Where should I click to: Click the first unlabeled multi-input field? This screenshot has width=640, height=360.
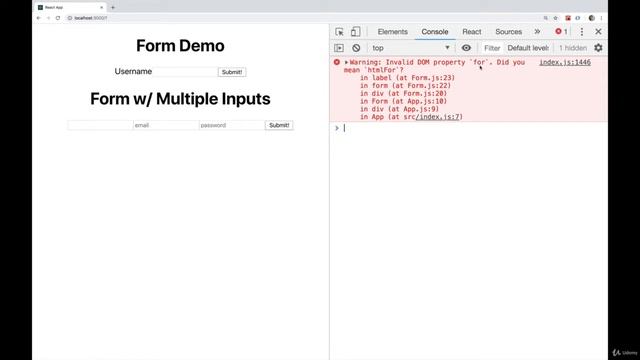[x=100, y=125]
